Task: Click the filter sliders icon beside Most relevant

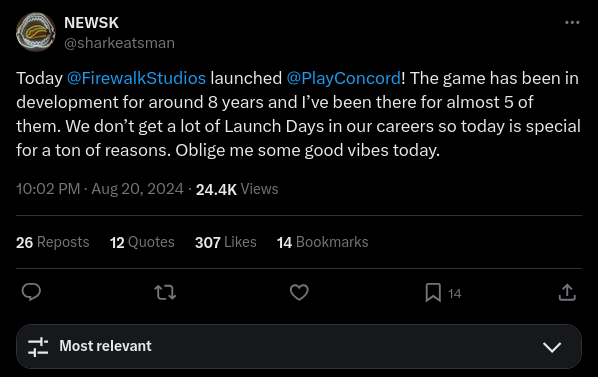Action: (x=38, y=347)
